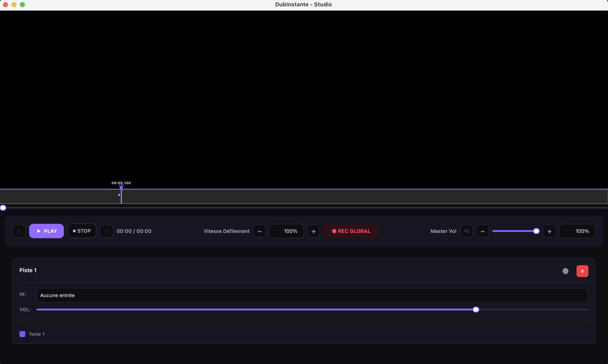Click the Master Vol 100% value field
Image resolution: width=608 pixels, height=364 pixels.
577,231
